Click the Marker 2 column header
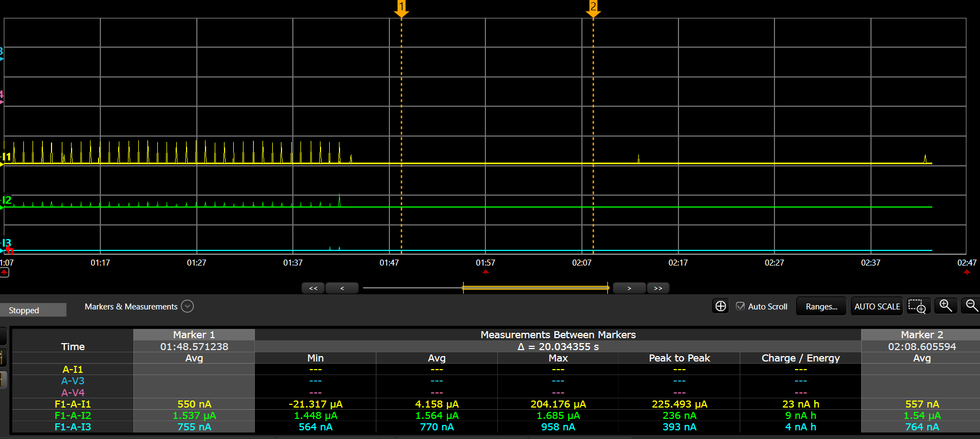The width and height of the screenshot is (980, 439). coord(921,334)
